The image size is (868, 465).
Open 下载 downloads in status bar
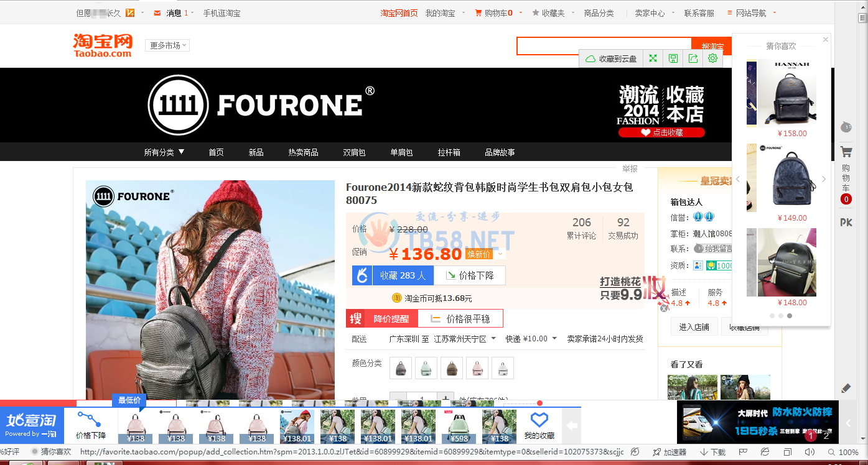coord(713,452)
